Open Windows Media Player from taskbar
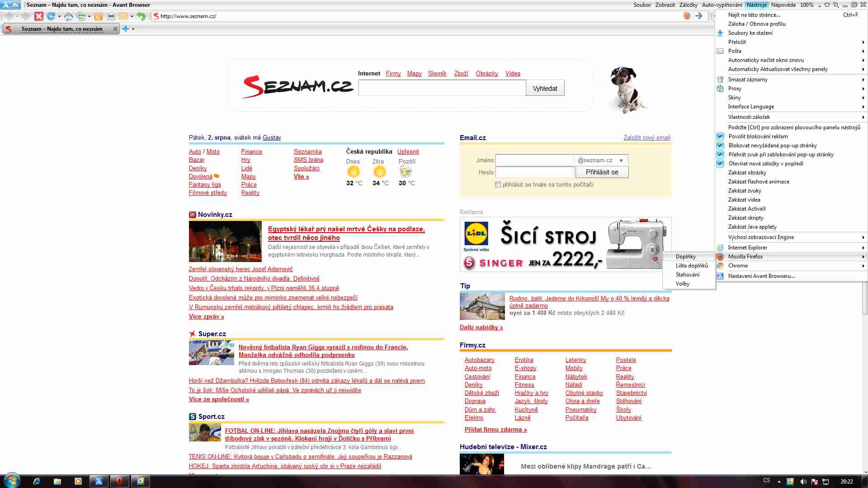This screenshot has height=488, width=868. 78,481
